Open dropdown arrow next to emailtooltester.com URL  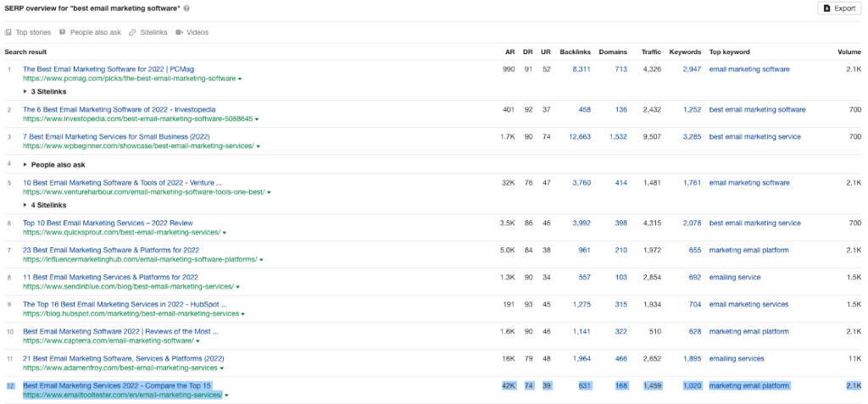(x=227, y=396)
